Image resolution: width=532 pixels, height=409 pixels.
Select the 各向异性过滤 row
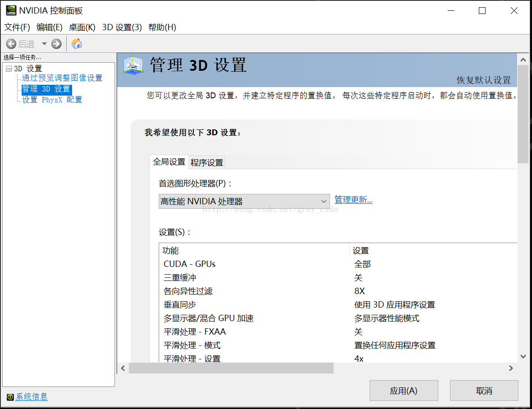[338, 291]
